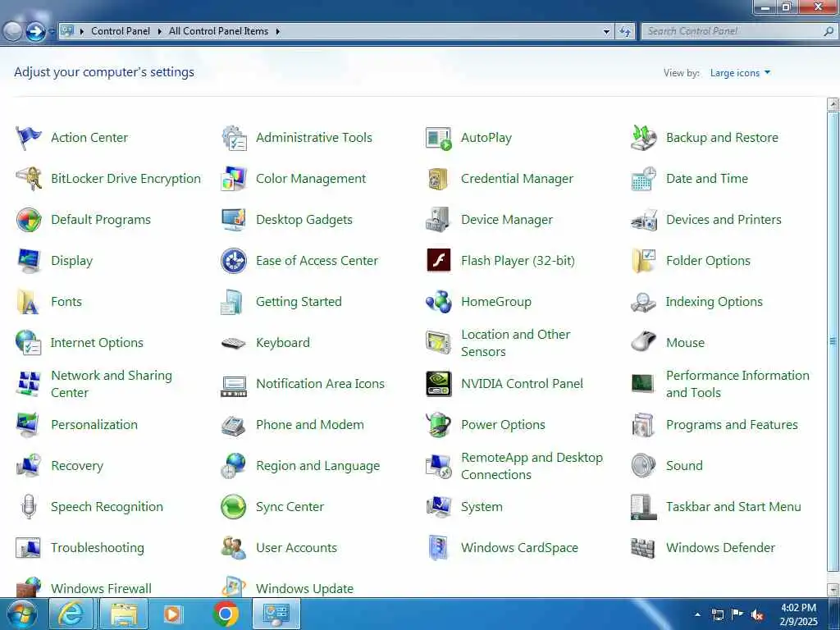This screenshot has height=630, width=840.
Task: Expand the View by Large icons dropdown
Action: click(740, 73)
